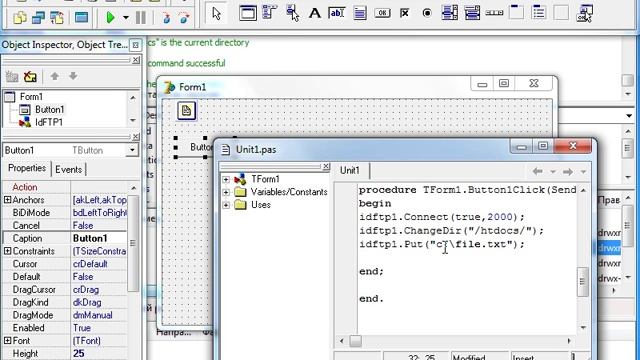Select IdFTP1 in the Object TreeView

(49, 122)
